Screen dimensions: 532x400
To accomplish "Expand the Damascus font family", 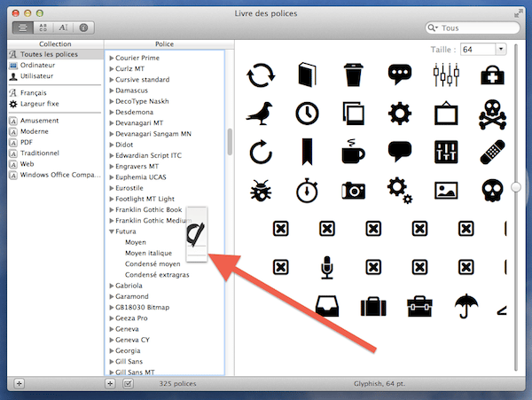I will click(x=112, y=90).
